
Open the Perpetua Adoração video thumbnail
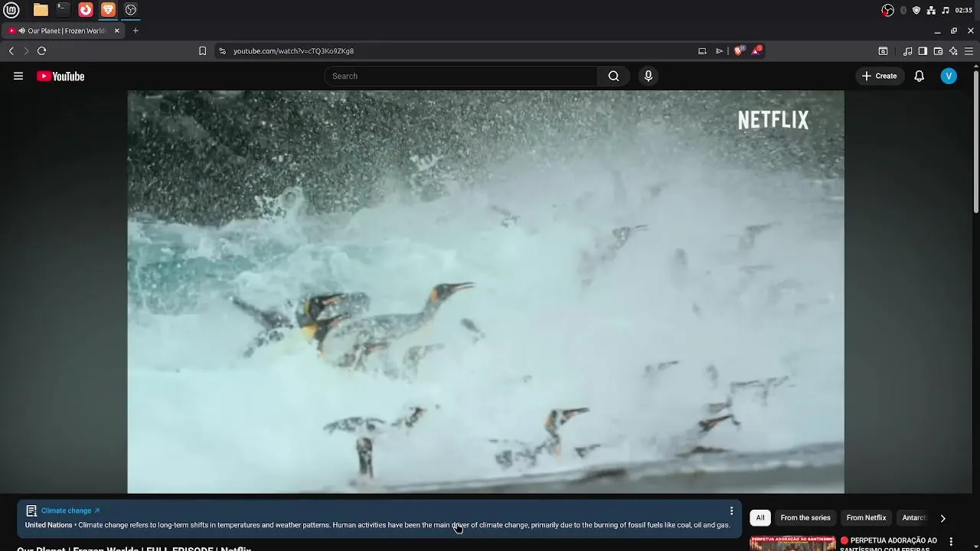pyautogui.click(x=792, y=543)
